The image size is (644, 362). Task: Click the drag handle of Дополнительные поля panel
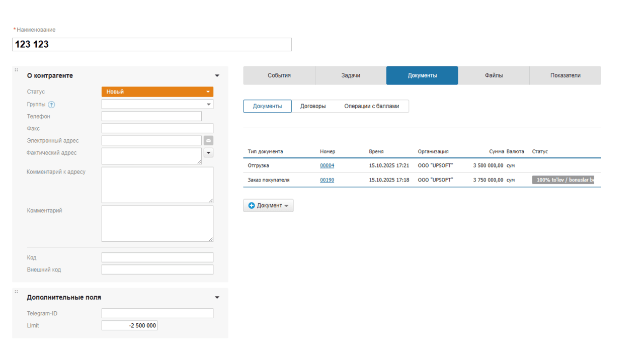(x=16, y=292)
